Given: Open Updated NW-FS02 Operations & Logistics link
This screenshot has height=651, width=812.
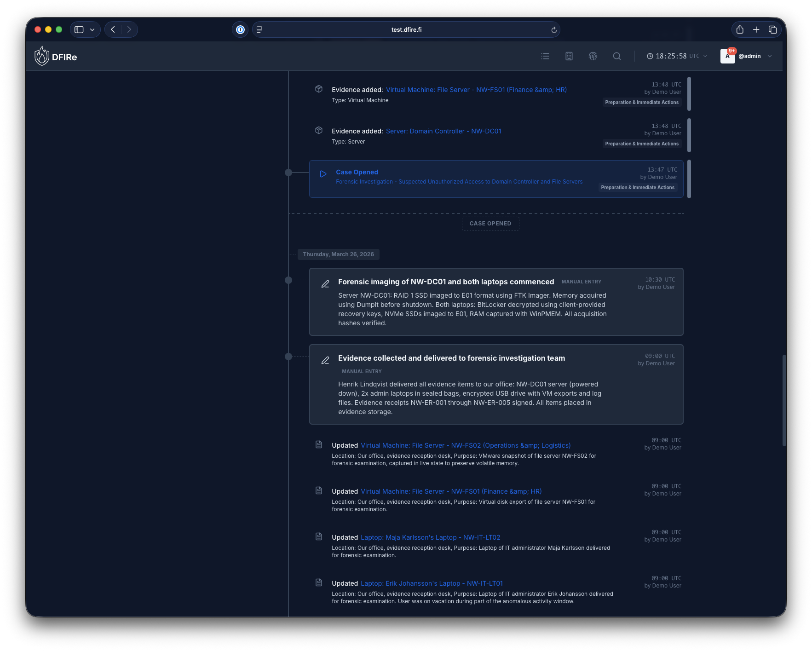Looking at the screenshot, I should [x=466, y=445].
